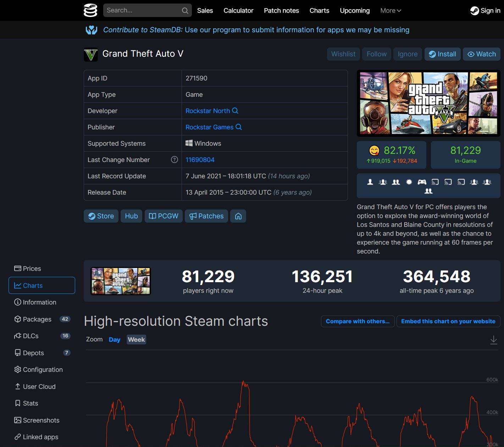Open the Stats sidebar section

pyautogui.click(x=42, y=403)
